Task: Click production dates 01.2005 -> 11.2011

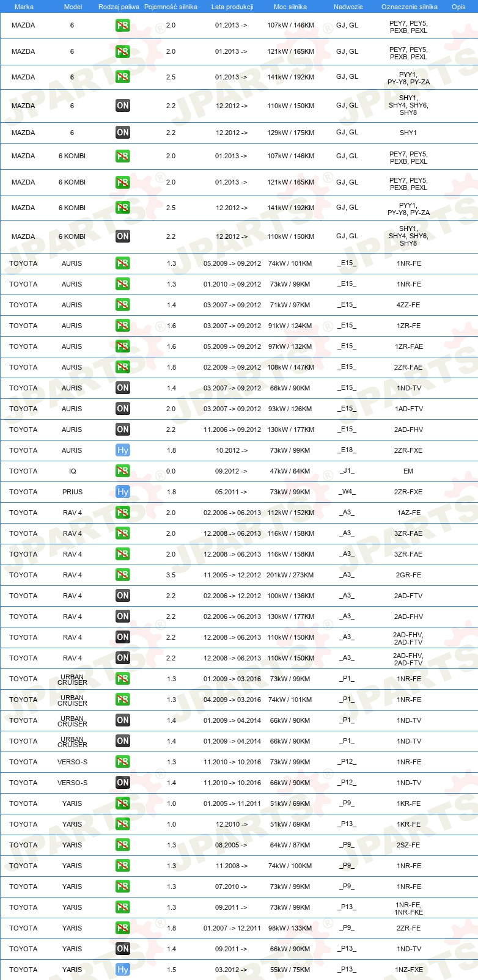Action: pos(232,803)
